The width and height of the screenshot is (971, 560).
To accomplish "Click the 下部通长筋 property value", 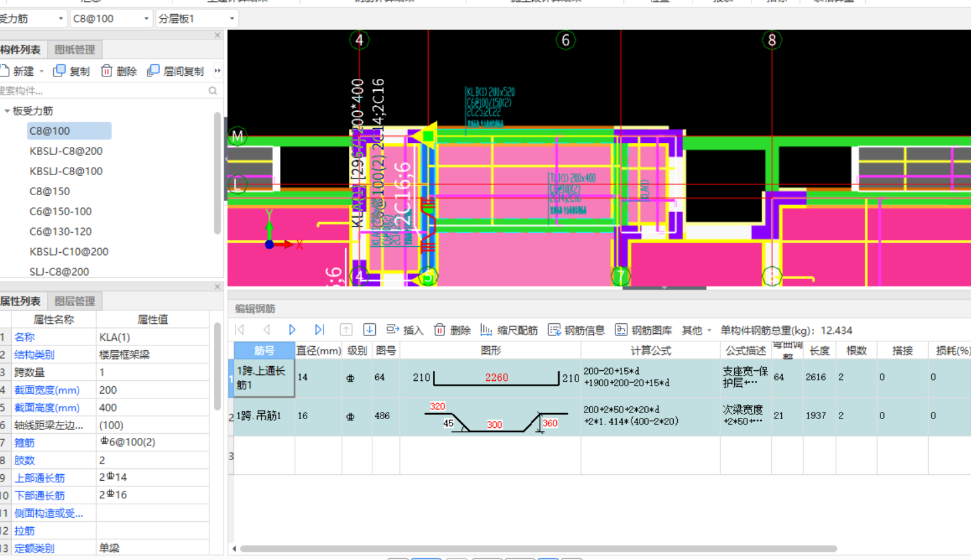I will 154,495.
